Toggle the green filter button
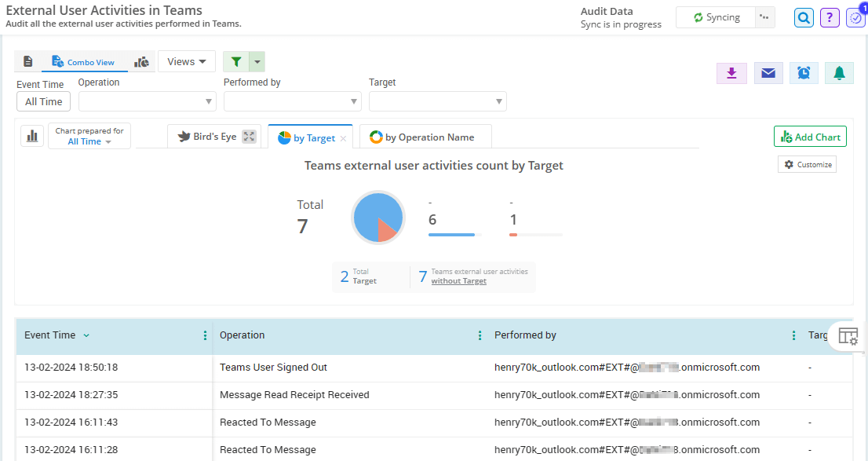The height and width of the screenshot is (461, 868). click(236, 62)
